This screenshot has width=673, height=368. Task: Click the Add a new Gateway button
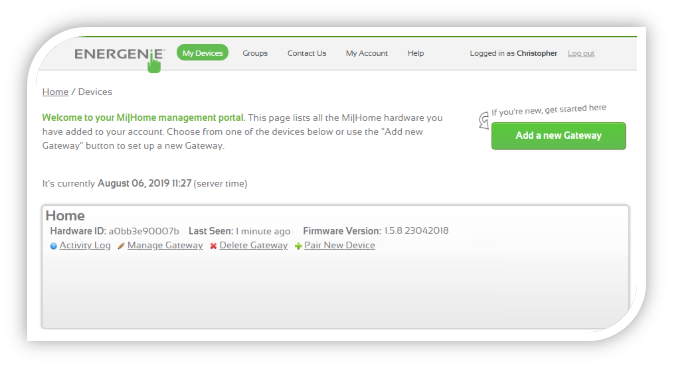pyautogui.click(x=558, y=136)
